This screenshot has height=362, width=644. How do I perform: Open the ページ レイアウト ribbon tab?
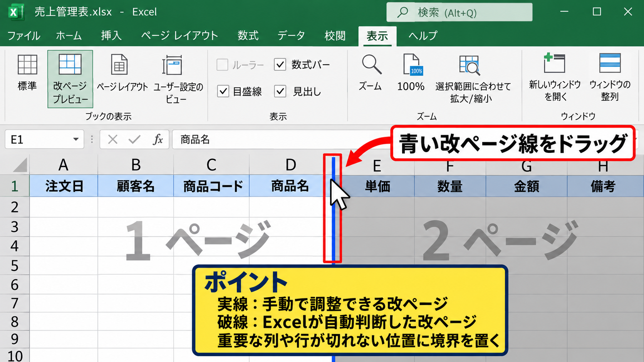click(x=179, y=36)
